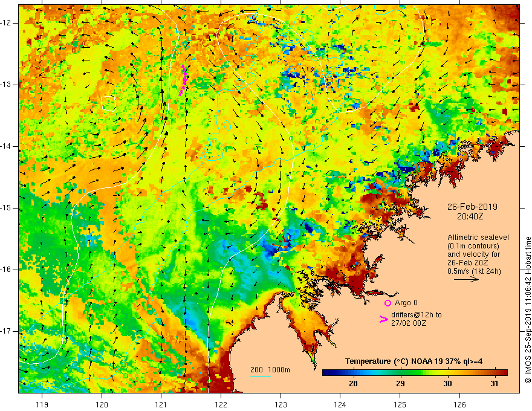Click the magenta drifters arrowhead legend symbol
Screen dimensions: 532x411
point(383,319)
